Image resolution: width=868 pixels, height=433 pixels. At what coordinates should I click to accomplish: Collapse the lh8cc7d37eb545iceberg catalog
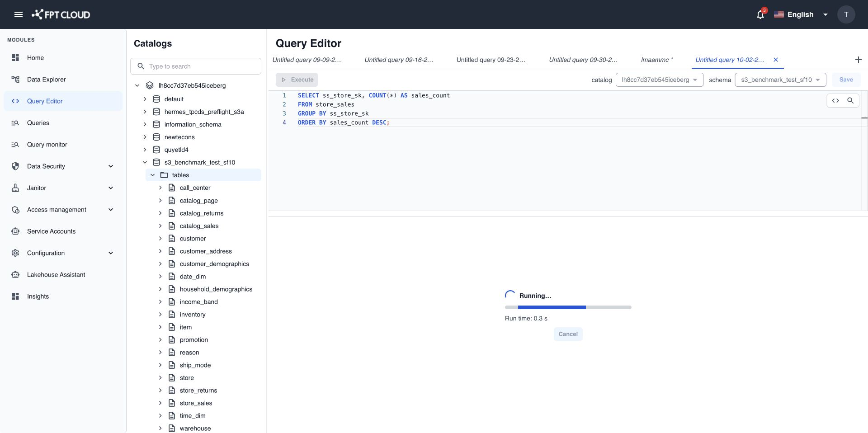(x=137, y=85)
